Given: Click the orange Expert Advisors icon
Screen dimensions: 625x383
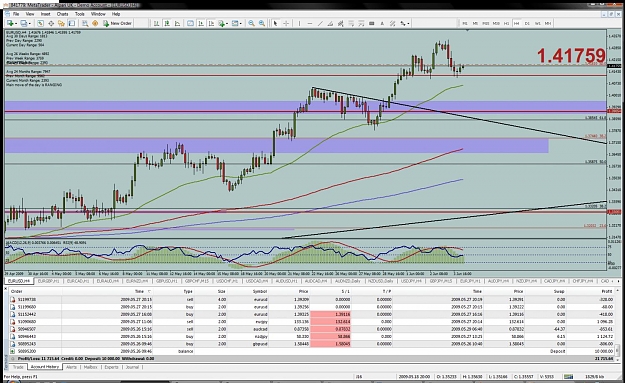Looking at the screenshot, I should click(95, 24).
